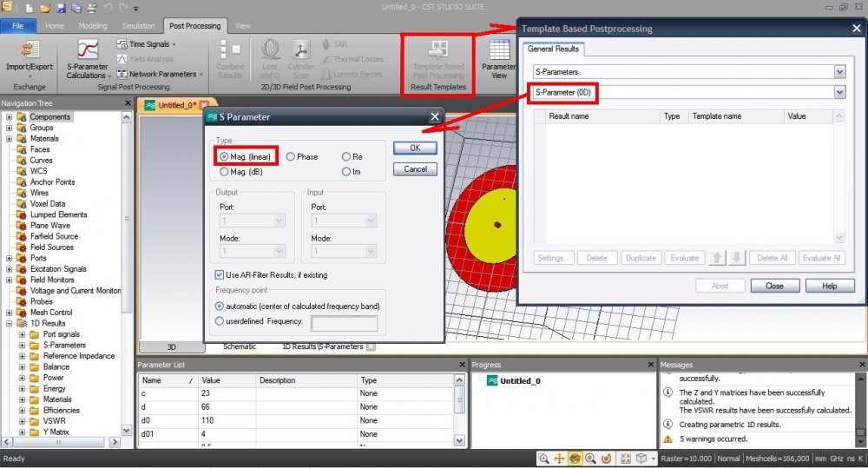Click the Combine Results tool

(230, 58)
